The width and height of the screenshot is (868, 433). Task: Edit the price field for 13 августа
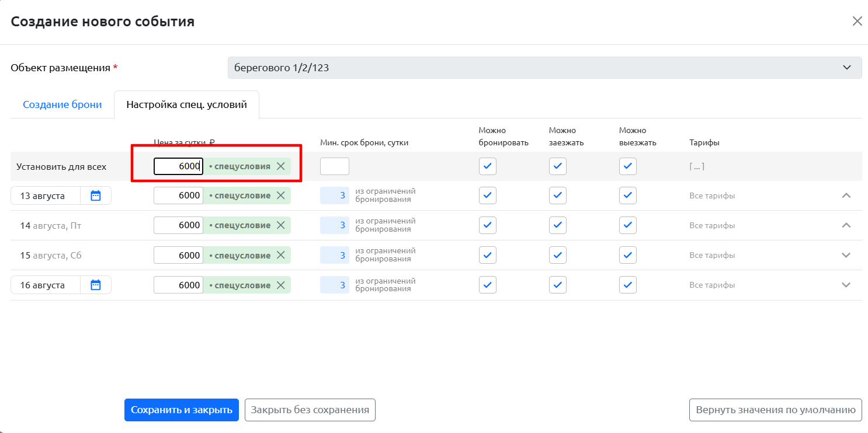coord(178,195)
